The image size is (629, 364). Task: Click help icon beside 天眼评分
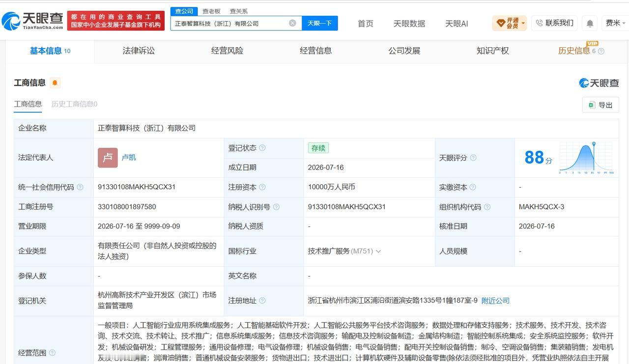[473, 158]
